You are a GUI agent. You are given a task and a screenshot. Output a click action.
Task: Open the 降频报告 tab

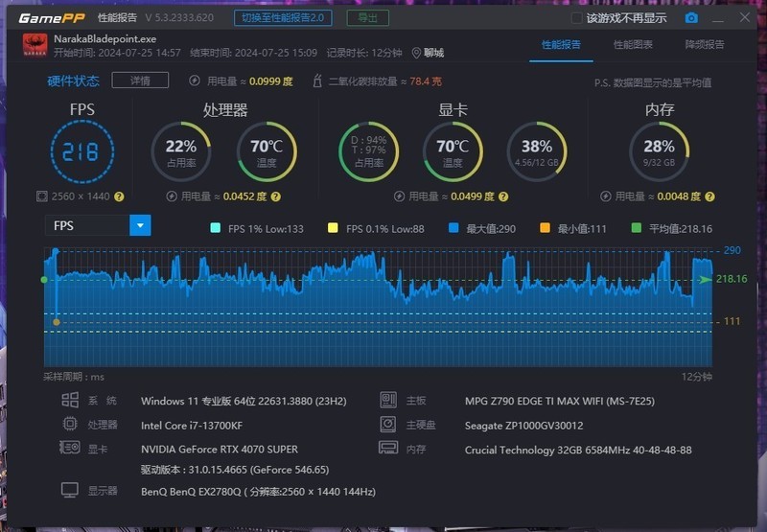(x=705, y=44)
